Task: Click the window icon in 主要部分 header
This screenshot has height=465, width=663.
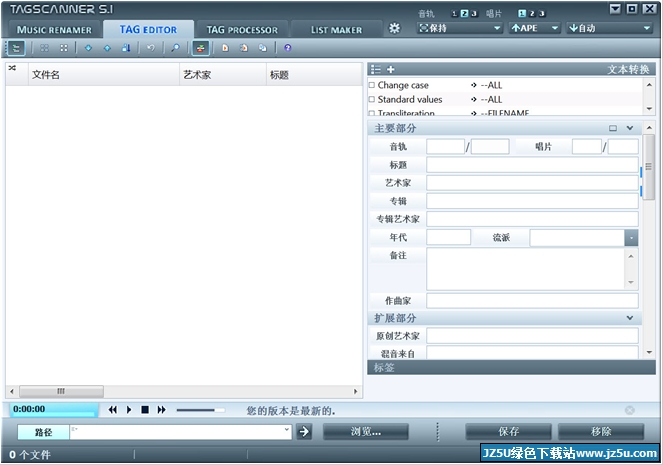Action: [613, 128]
